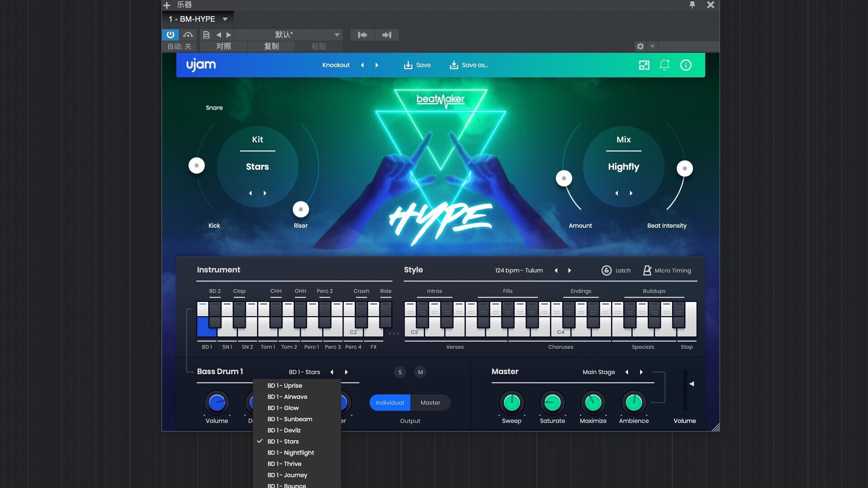Select previous Style arrow
Image resolution: width=868 pixels, height=488 pixels.
[556, 270]
